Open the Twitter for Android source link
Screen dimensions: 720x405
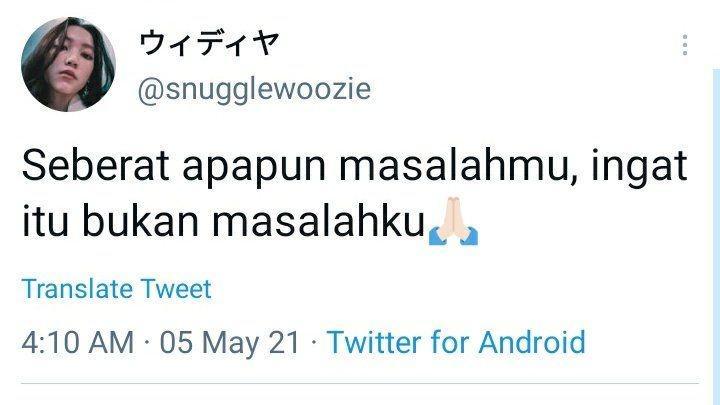(456, 342)
